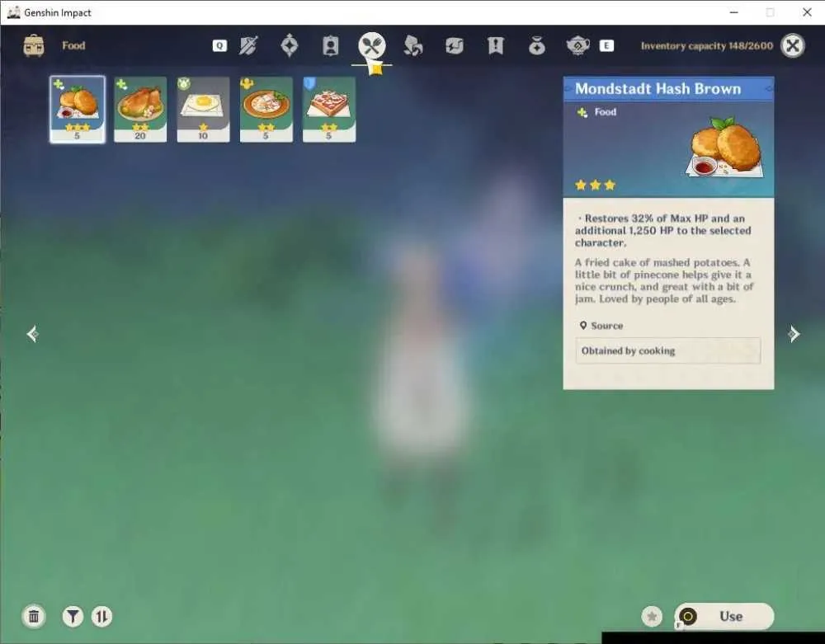Click the 'Obtained by cooking' source entry
This screenshot has height=644, width=825.
point(667,350)
